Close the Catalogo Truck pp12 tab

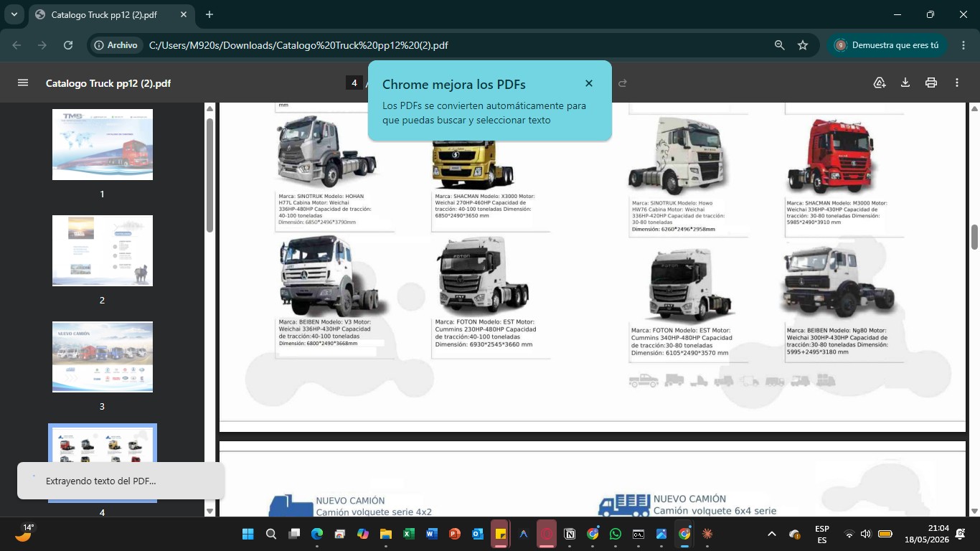(x=184, y=14)
